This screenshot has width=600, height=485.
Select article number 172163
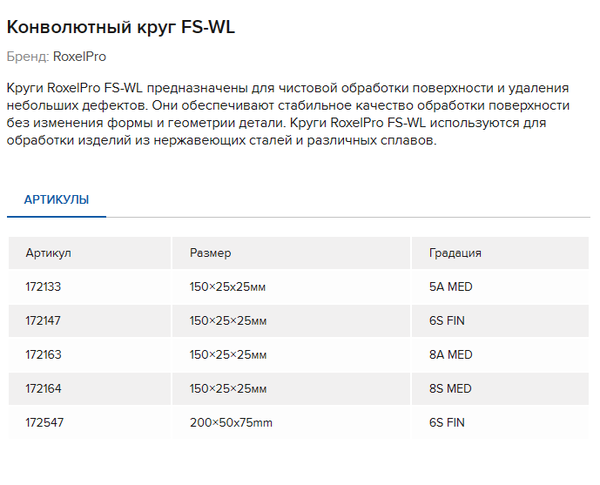tap(43, 355)
